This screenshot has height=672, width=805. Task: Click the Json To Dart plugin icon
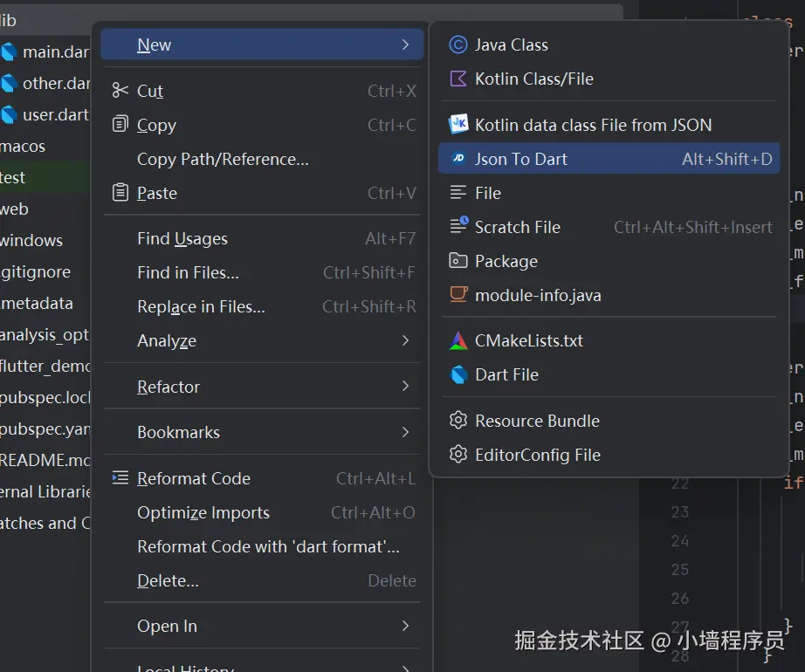(x=458, y=159)
